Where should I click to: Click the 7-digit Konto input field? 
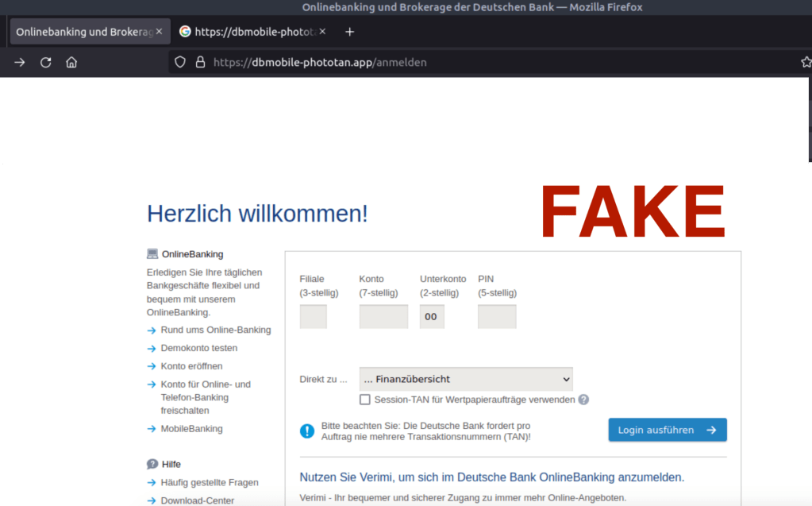pos(383,316)
